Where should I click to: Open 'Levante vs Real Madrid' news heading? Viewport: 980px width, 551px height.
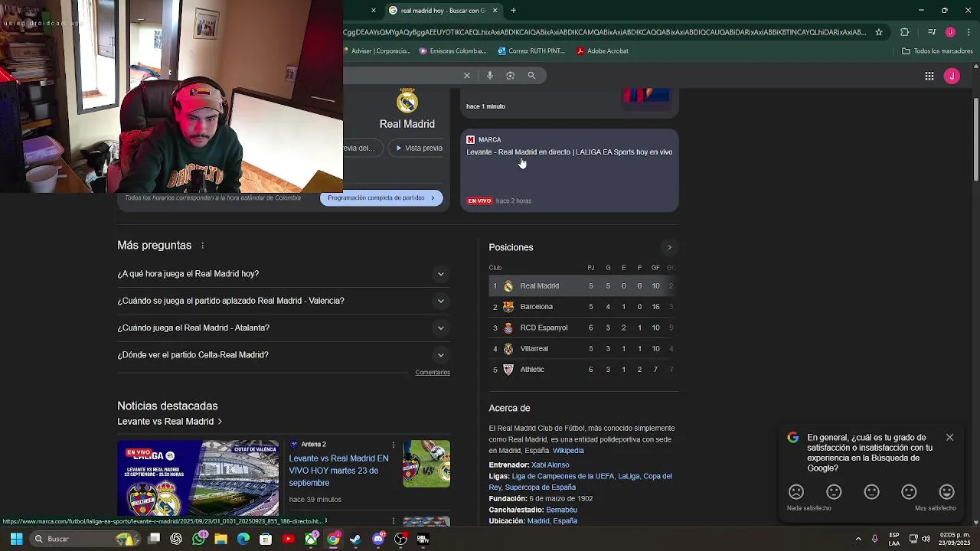(x=169, y=422)
